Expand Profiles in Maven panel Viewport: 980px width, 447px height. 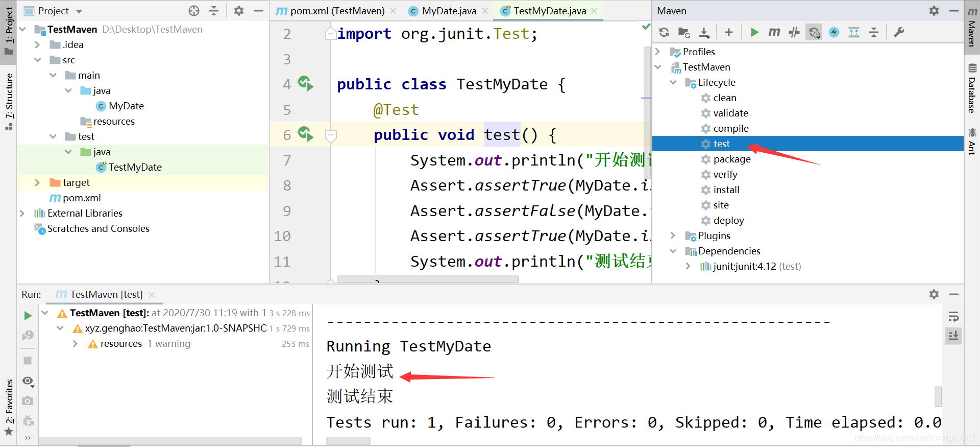(657, 52)
